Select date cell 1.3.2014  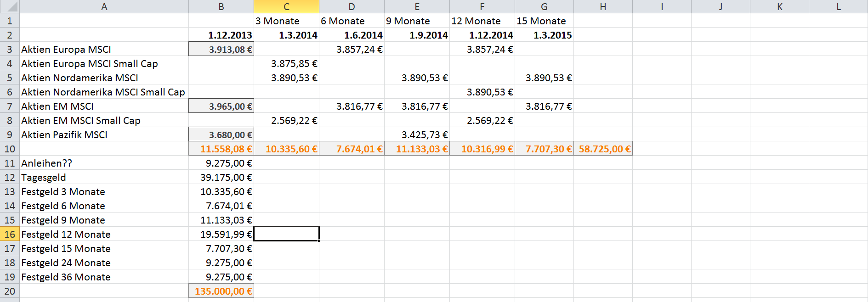click(x=286, y=35)
